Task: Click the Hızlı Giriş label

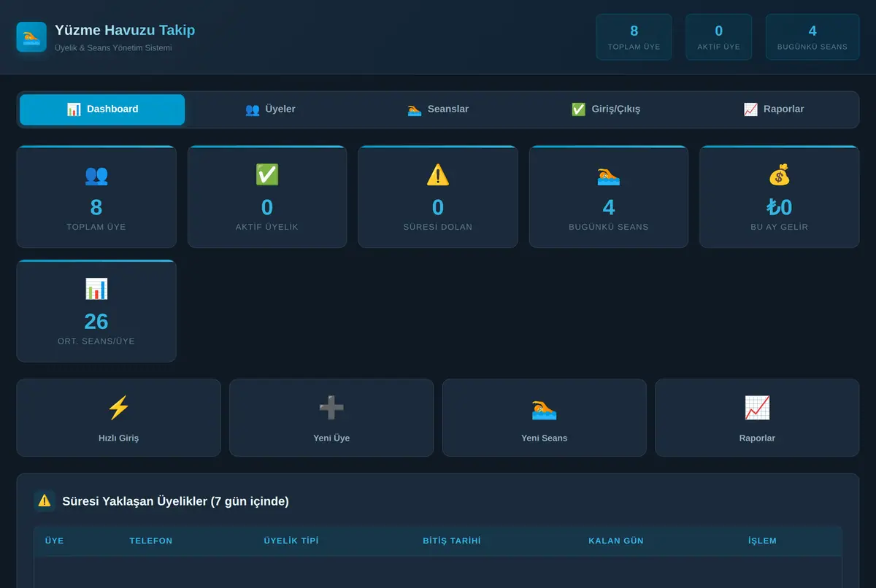Action: [x=118, y=438]
